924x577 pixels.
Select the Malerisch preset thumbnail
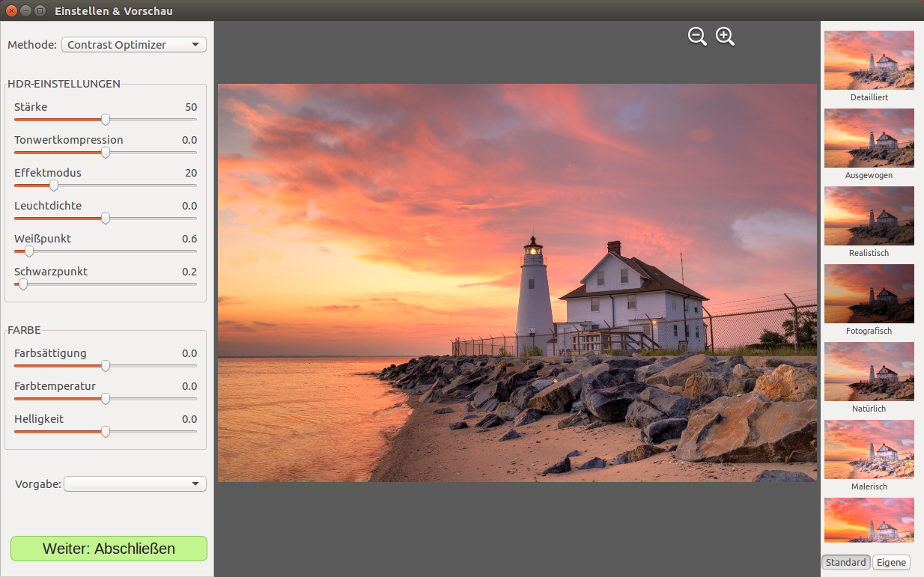point(869,449)
